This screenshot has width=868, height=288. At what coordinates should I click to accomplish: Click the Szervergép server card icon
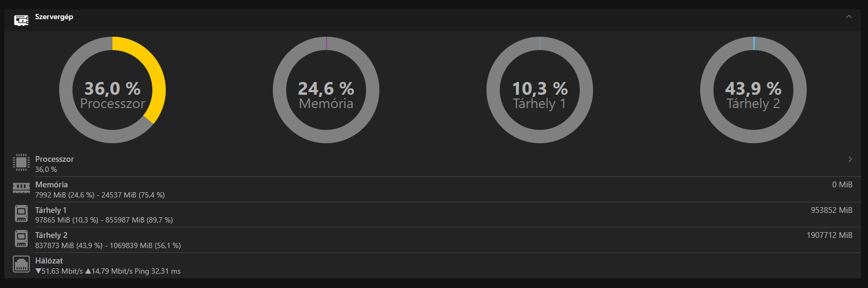pyautogui.click(x=21, y=20)
